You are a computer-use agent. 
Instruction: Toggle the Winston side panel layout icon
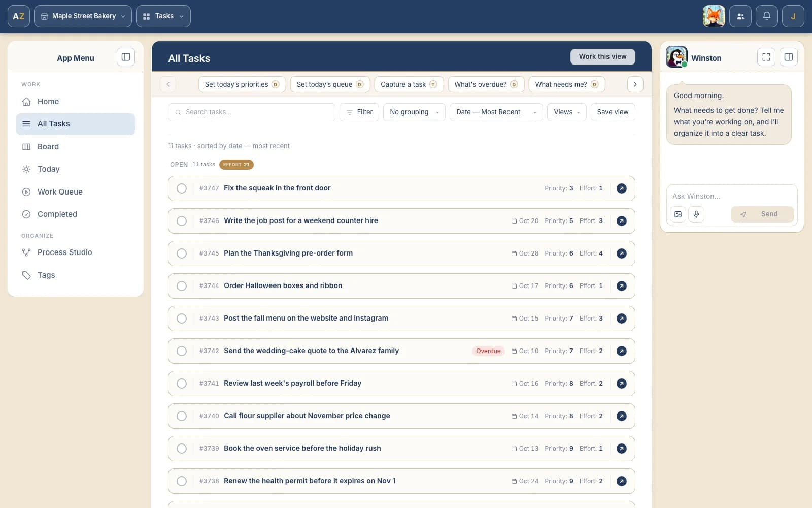(789, 57)
